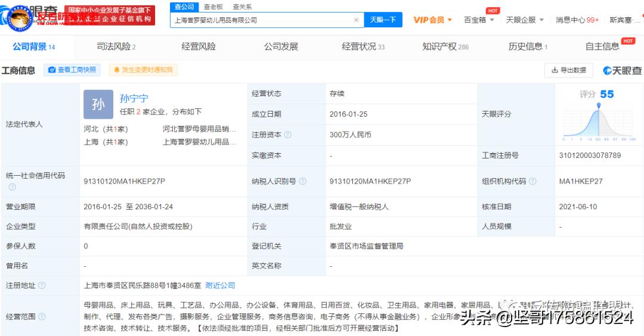Click the 核准日期 value 2021-06-10
This screenshot has height=336, width=644.
click(578, 207)
